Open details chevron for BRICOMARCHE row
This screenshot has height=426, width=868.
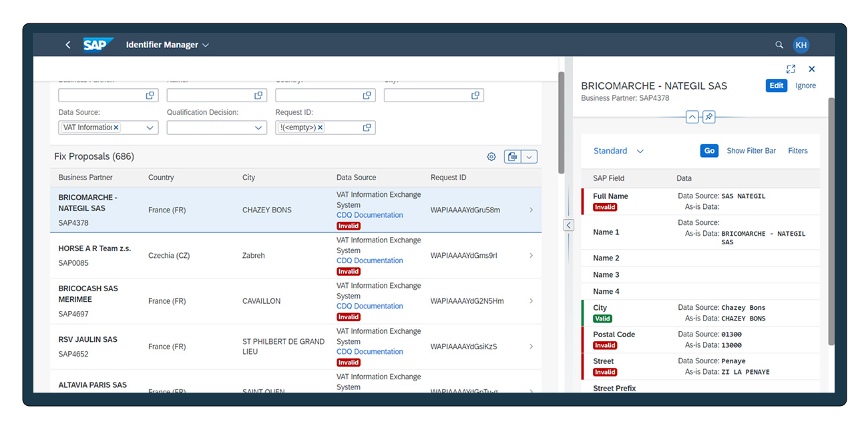pyautogui.click(x=531, y=210)
